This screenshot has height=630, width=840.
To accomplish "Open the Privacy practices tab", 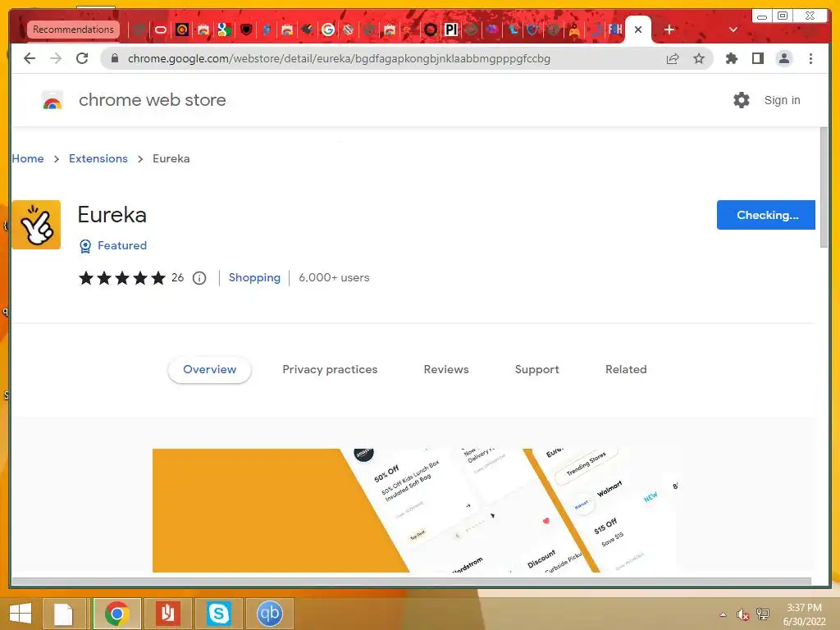I will point(330,370).
